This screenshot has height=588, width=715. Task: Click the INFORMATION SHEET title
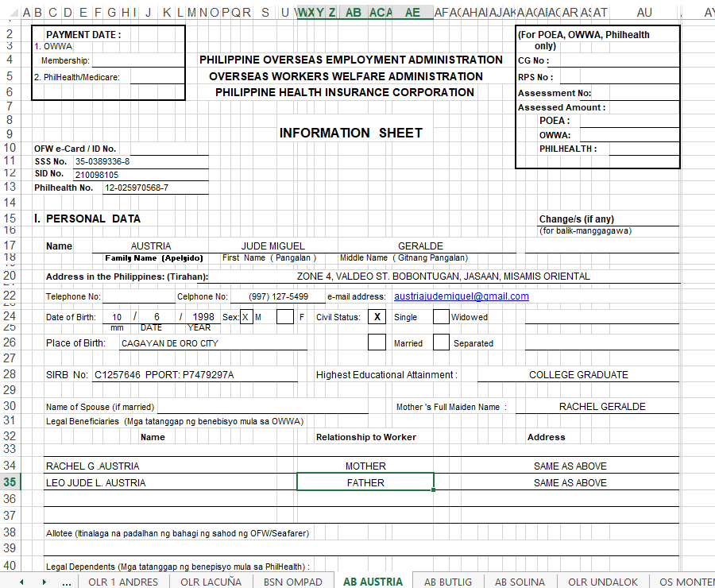(350, 133)
